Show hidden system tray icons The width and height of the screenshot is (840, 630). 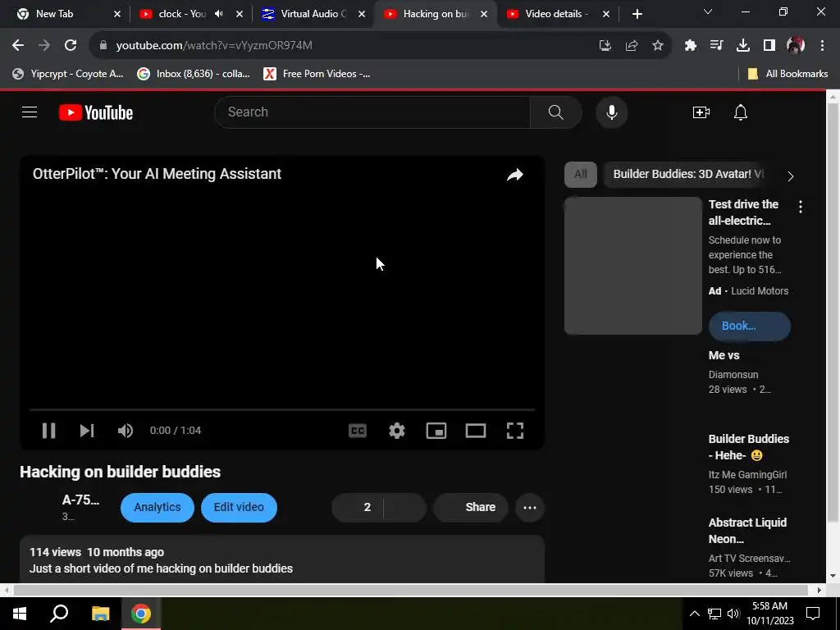(694, 614)
